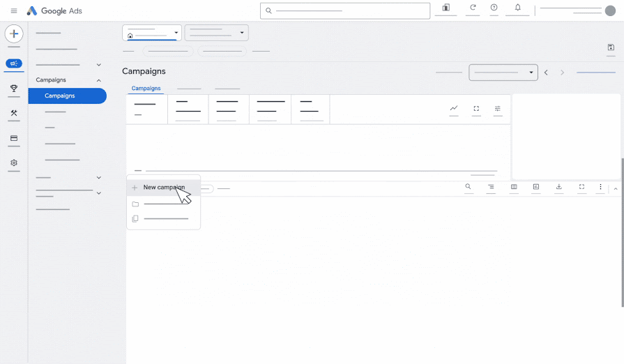The height and width of the screenshot is (364, 624).
Task: Expand the chart with its fullscreen icon
Action: (476, 108)
